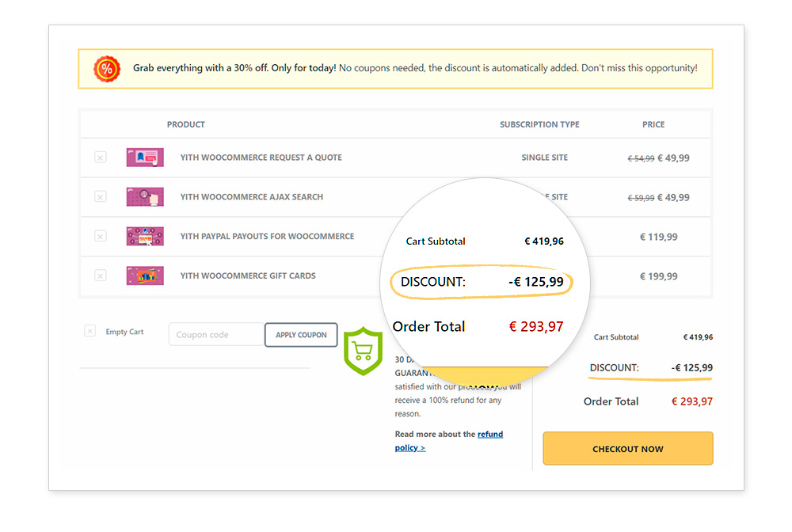Remove YITH WooCommerce Request a Quote from cart
Screen dimensions: 792x532
101,158
